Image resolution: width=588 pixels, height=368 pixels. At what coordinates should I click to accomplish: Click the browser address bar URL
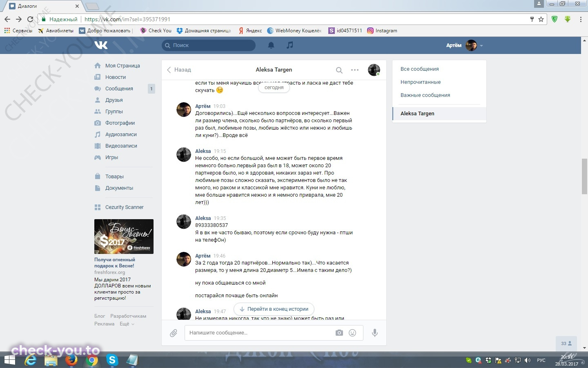[x=127, y=19]
